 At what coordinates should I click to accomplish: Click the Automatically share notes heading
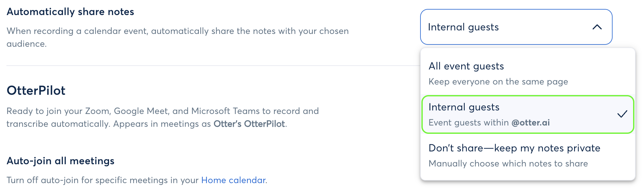pos(71,12)
